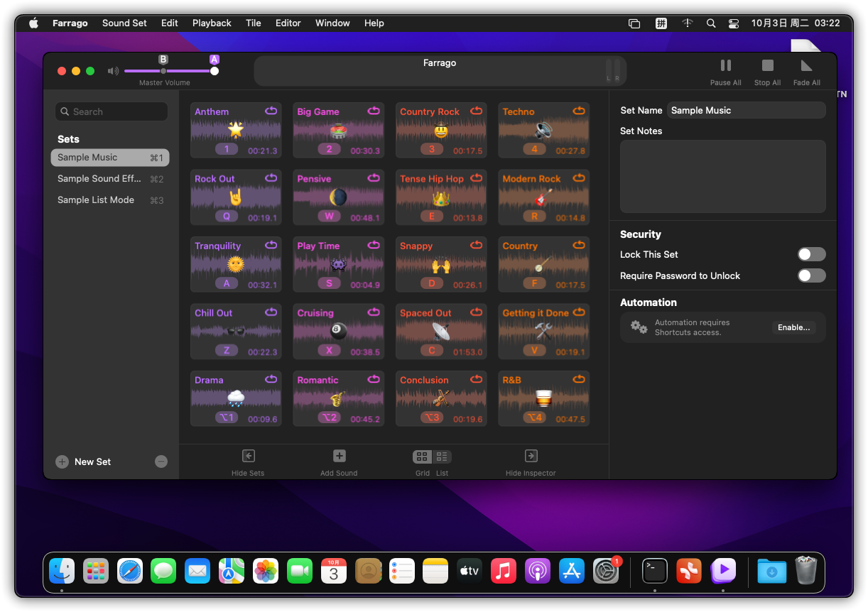868x612 pixels.
Task: Click the Master Volume A slider knob
Action: [x=215, y=71]
